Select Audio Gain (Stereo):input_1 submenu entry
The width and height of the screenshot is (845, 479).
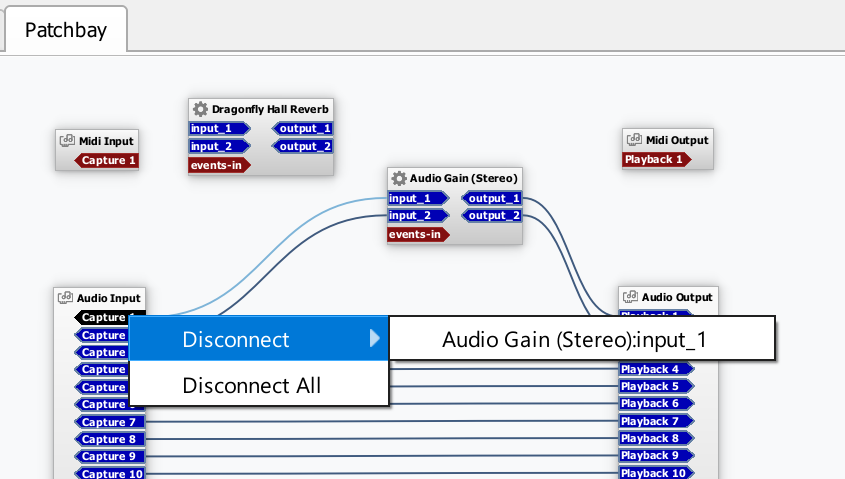(574, 339)
